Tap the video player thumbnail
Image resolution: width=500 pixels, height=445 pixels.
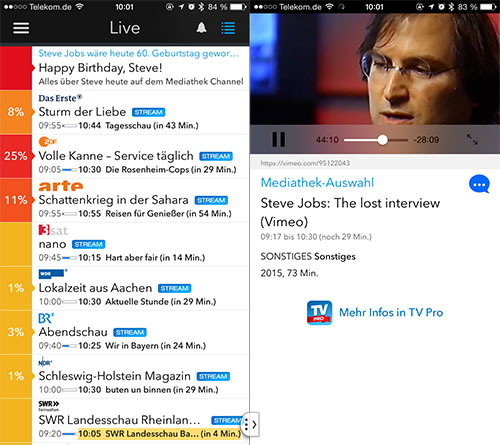(x=375, y=69)
